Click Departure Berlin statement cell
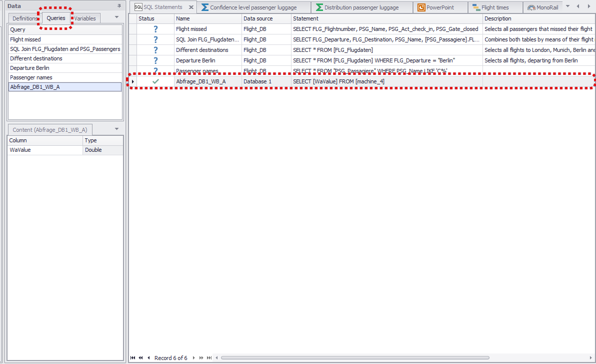The width and height of the screenshot is (596, 364). (387, 60)
